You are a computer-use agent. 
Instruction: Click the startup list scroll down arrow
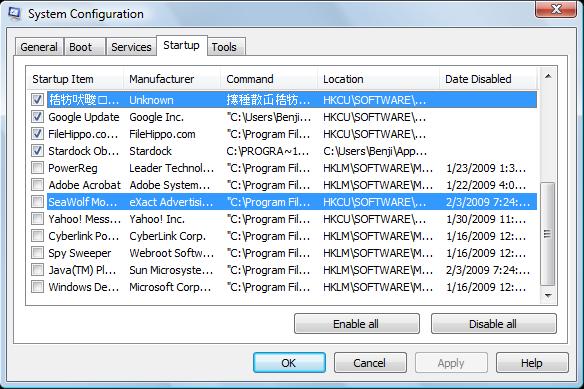[x=548, y=295]
